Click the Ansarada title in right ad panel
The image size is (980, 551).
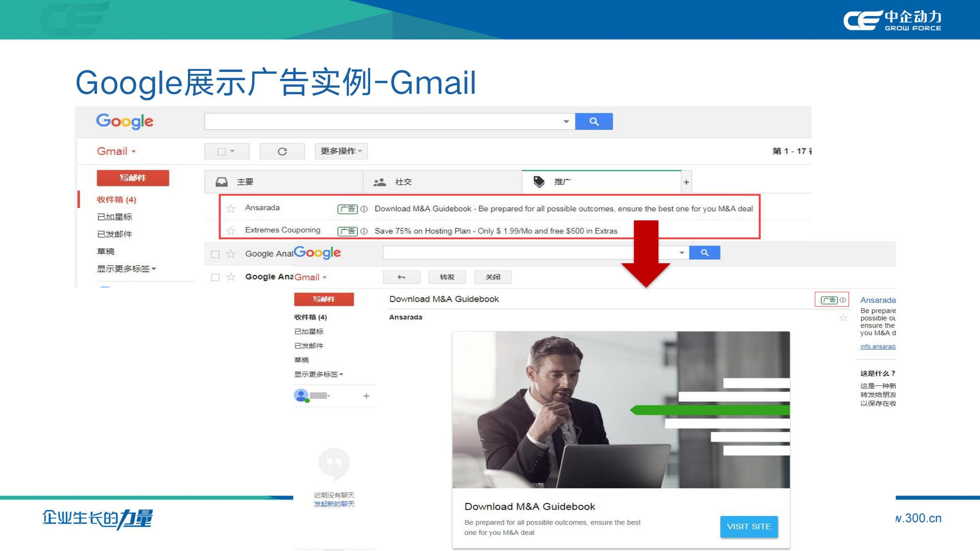point(878,300)
